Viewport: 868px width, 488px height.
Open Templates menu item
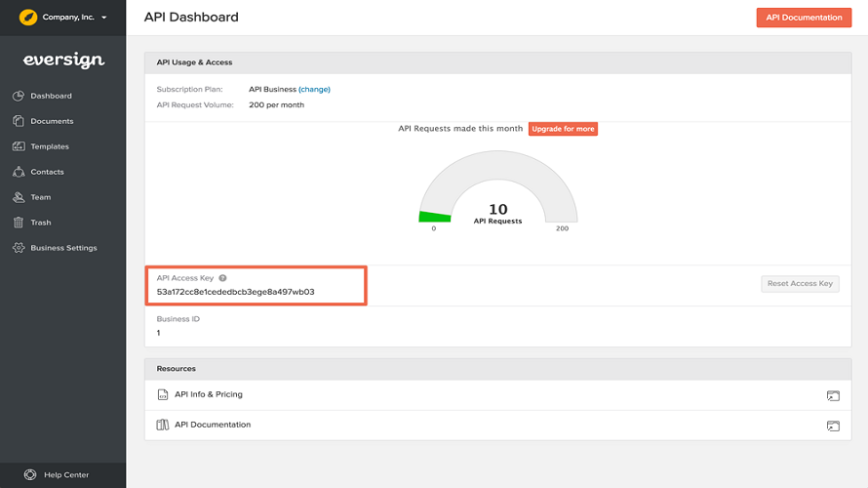50,146
